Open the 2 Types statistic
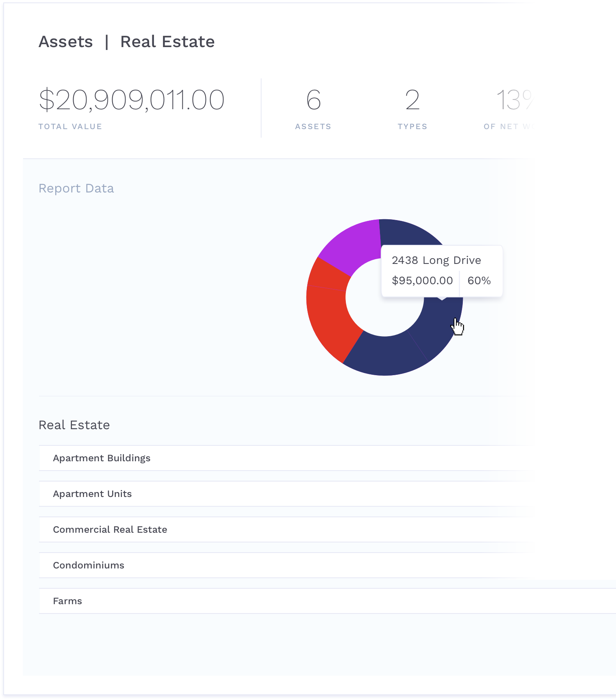The width and height of the screenshot is (616, 700). coord(412,109)
